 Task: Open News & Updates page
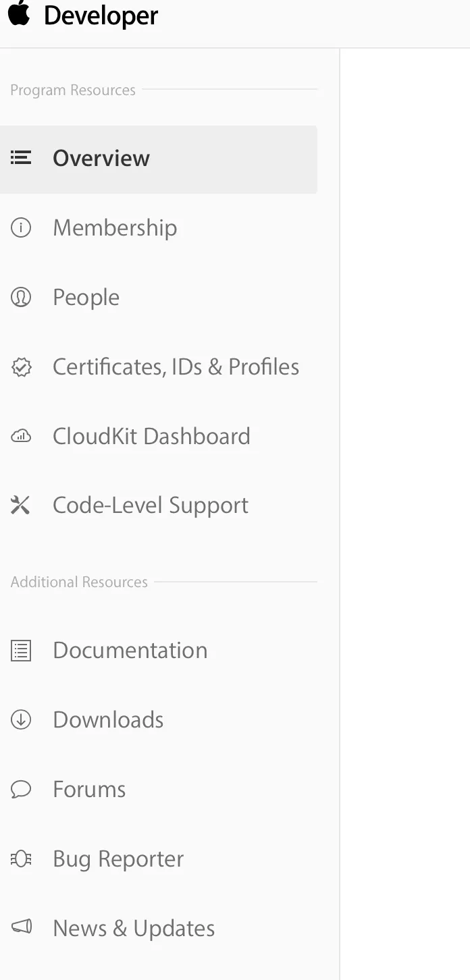pos(134,929)
